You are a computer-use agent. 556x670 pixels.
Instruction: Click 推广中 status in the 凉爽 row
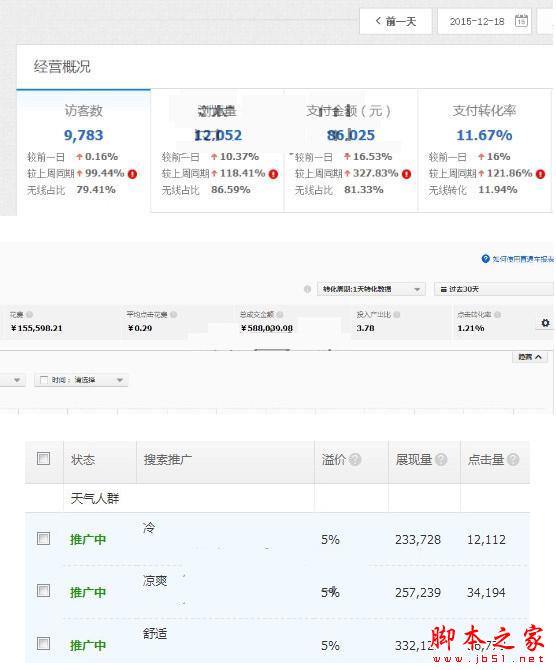click(88, 592)
